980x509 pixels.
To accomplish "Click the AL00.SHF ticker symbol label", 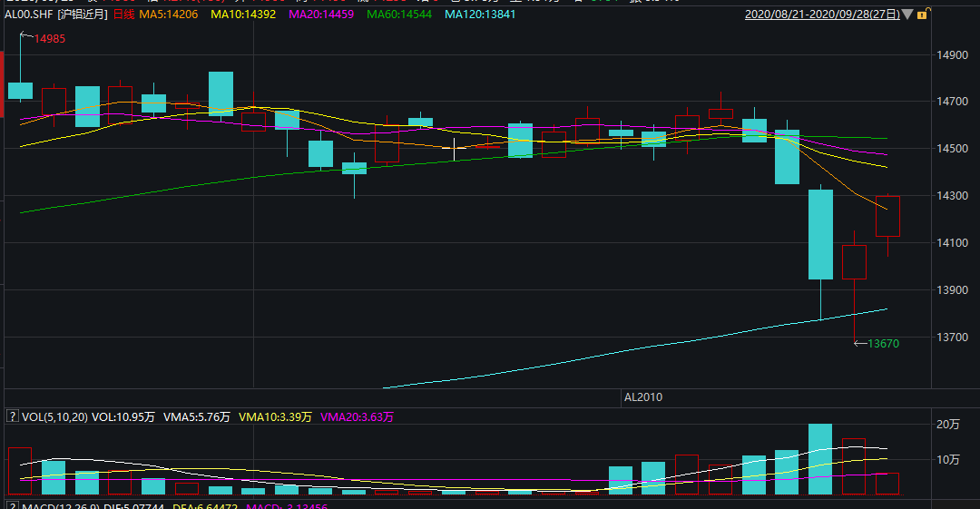I will point(28,15).
